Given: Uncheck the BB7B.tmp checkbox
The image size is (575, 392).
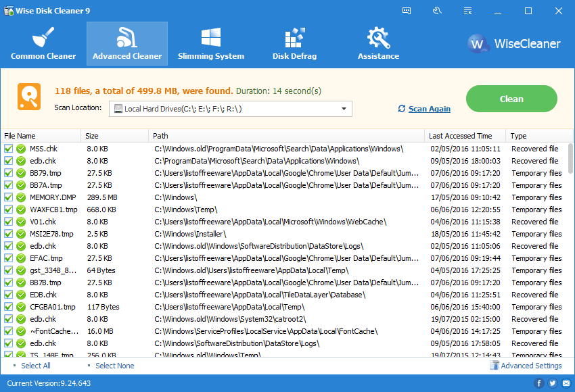Looking at the screenshot, I should tap(8, 283).
